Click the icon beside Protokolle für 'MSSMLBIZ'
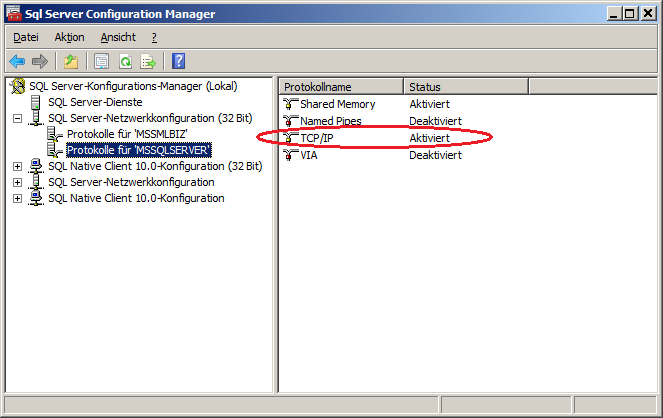The height and width of the screenshot is (418, 663). pos(55,134)
